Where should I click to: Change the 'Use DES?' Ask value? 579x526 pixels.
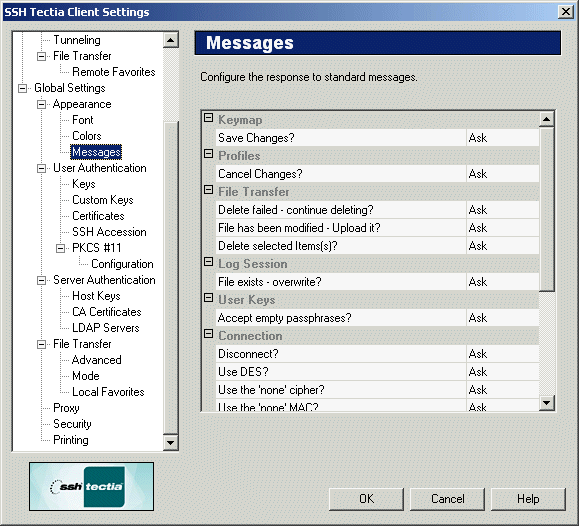tap(503, 372)
